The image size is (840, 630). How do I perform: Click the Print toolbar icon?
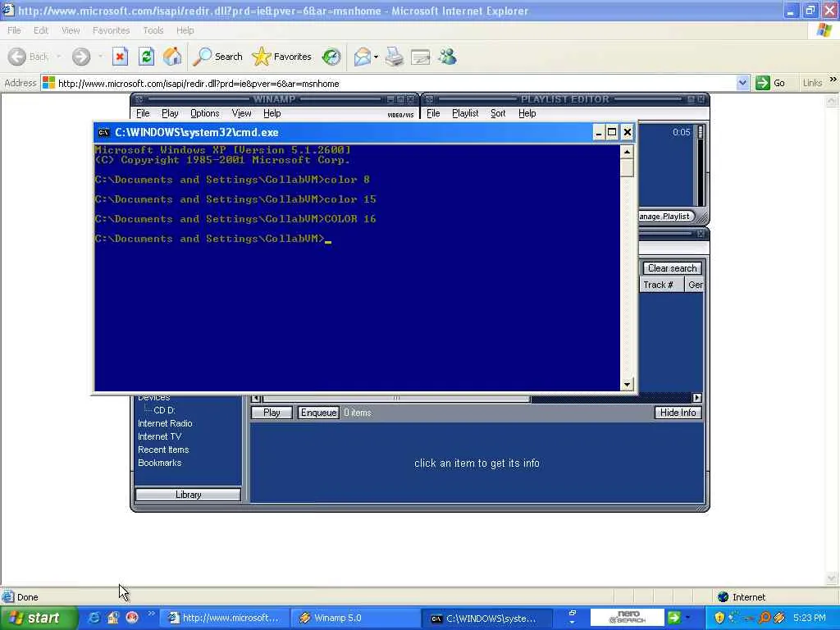pos(395,57)
